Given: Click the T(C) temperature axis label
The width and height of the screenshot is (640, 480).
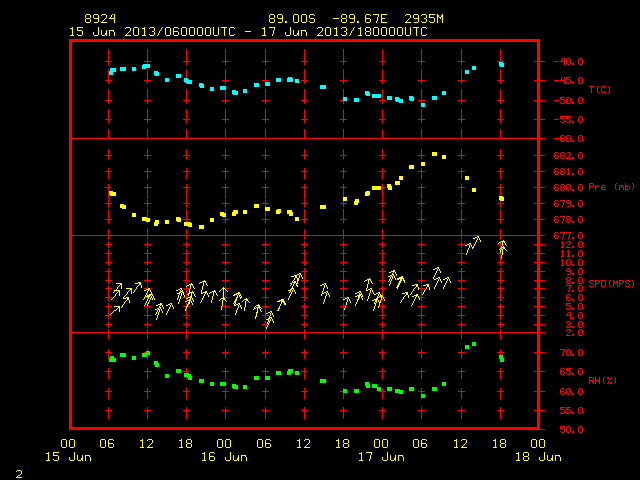Looking at the screenshot, I should click(x=600, y=89).
